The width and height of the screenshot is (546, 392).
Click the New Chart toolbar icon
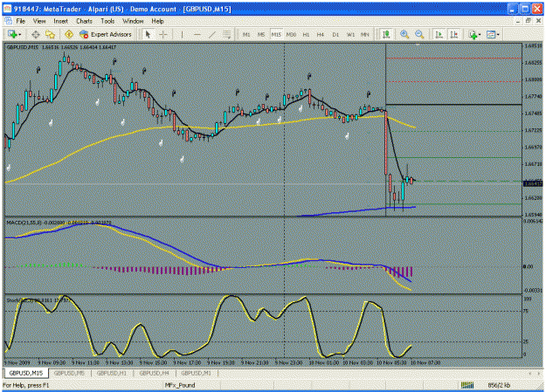12,34
